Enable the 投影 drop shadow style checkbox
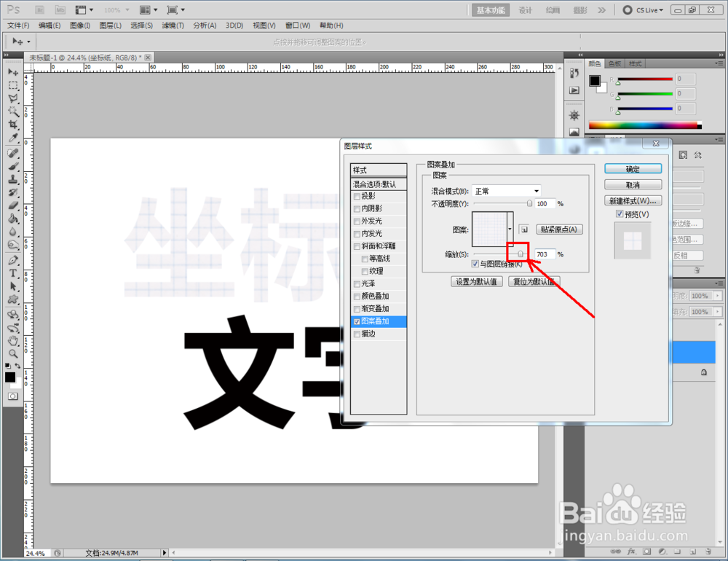The image size is (728, 561). tap(357, 195)
